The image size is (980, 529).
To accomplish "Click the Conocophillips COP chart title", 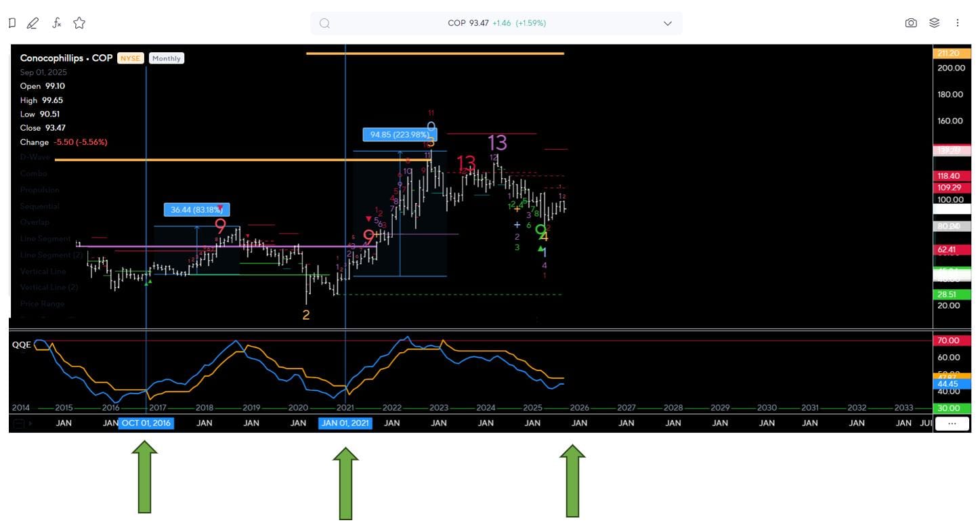I will pos(66,58).
